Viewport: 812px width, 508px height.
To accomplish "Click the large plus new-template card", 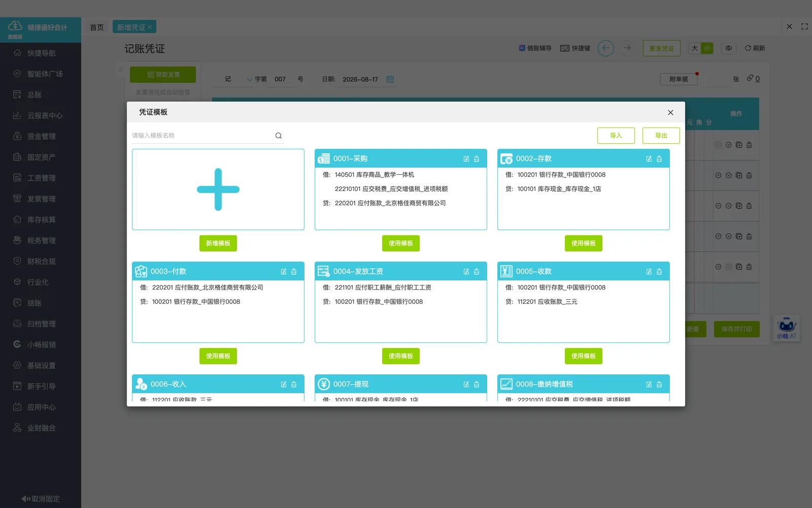I will point(218,189).
